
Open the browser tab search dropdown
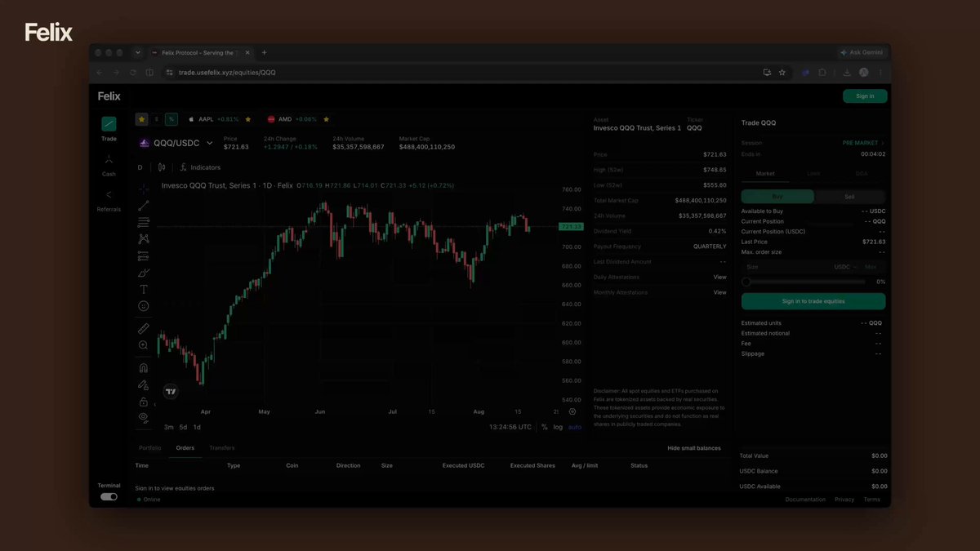138,52
